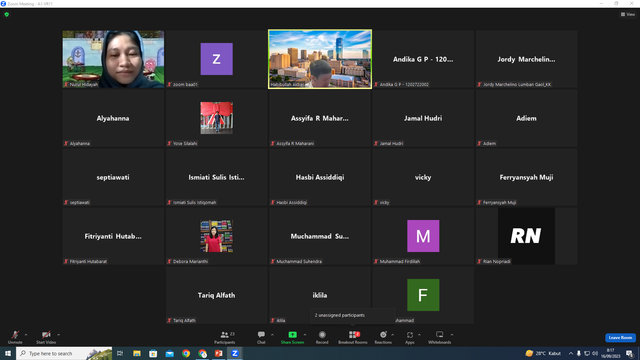Click the RN avatar of Rian Nopriadi

[x=527, y=236]
